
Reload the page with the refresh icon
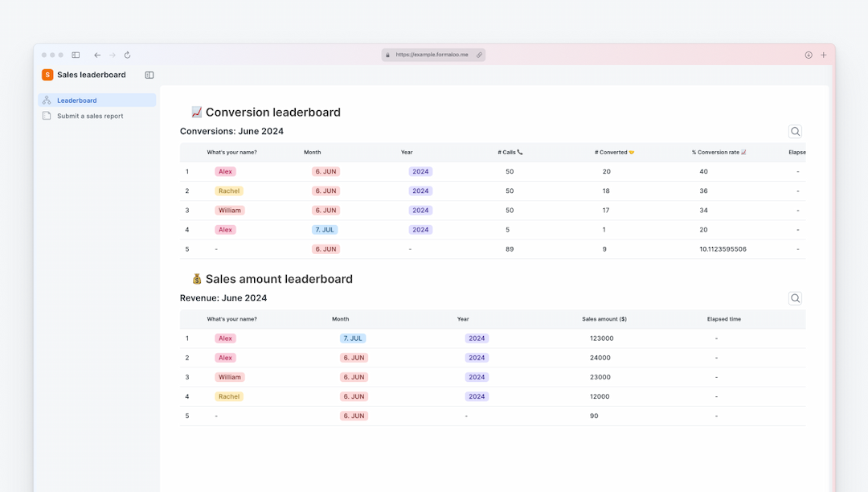127,55
